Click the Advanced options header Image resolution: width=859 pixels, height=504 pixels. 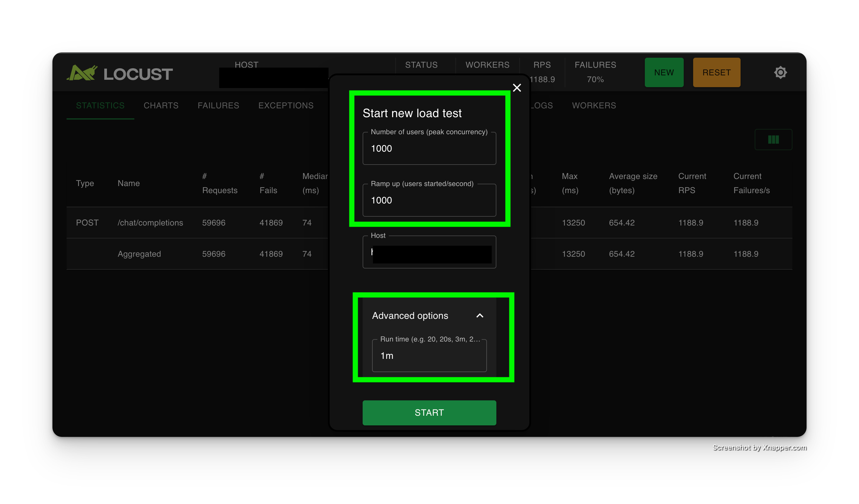click(410, 316)
